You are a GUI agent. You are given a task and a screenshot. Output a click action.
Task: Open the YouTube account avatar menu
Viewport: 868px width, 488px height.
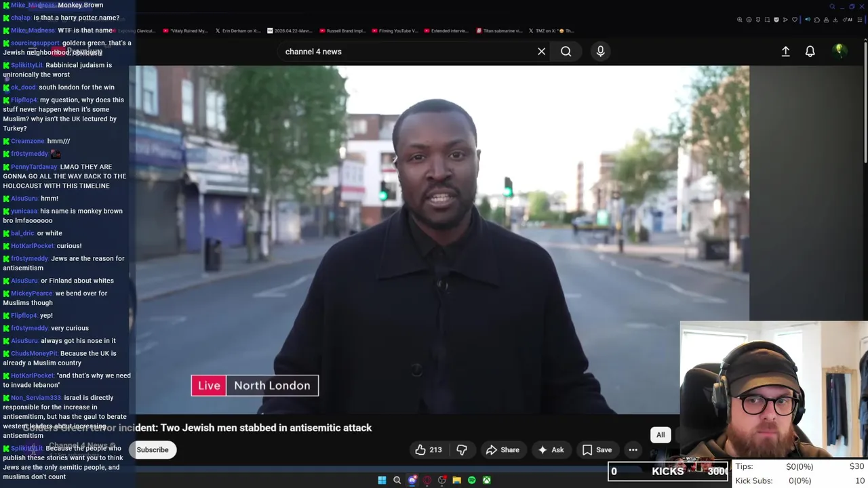[x=840, y=51]
